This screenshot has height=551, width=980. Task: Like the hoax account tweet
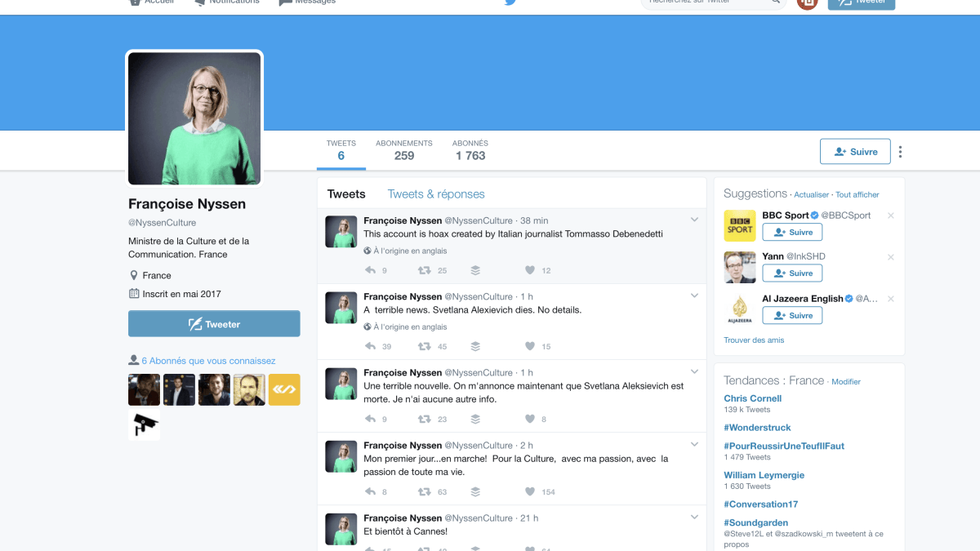tap(529, 270)
